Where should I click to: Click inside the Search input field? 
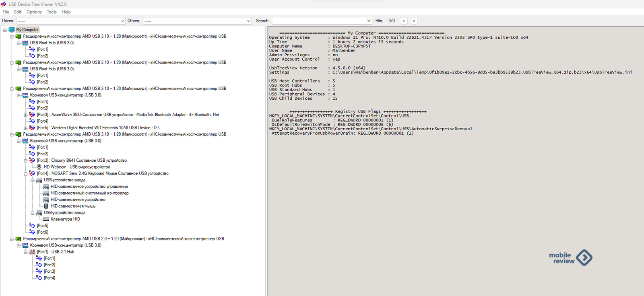click(319, 21)
